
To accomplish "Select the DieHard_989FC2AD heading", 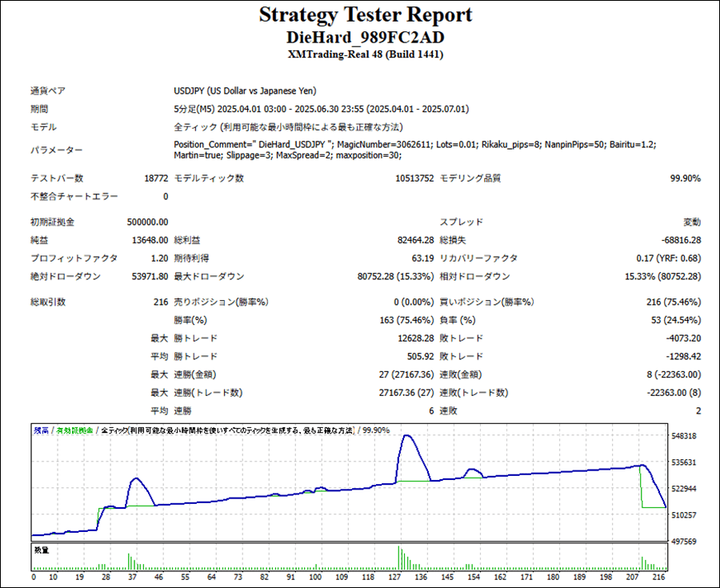I will click(365, 38).
